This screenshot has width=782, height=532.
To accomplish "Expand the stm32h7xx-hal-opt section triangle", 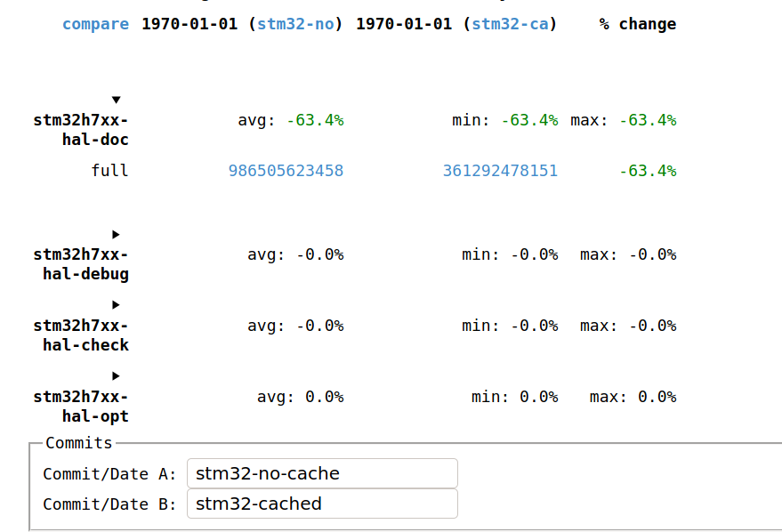I will [x=117, y=376].
